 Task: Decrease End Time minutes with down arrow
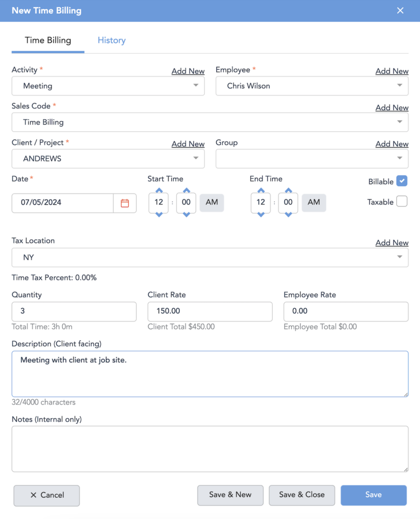point(288,214)
